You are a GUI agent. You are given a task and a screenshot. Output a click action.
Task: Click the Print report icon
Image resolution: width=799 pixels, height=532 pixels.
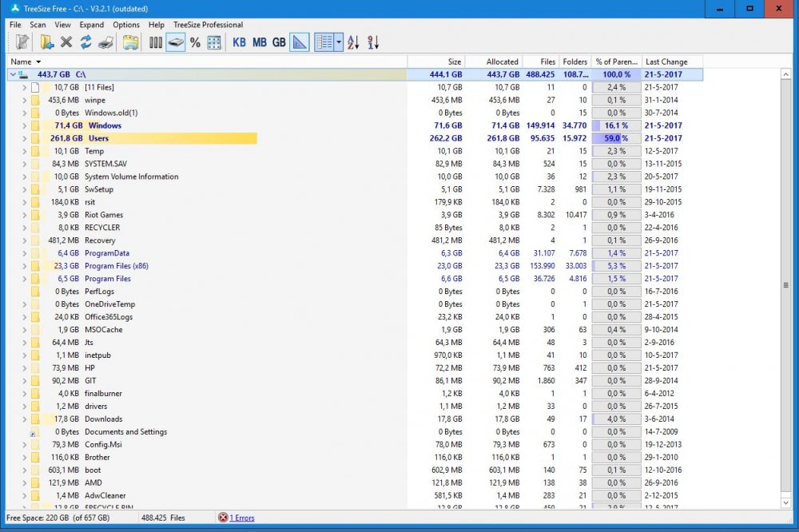click(105, 42)
